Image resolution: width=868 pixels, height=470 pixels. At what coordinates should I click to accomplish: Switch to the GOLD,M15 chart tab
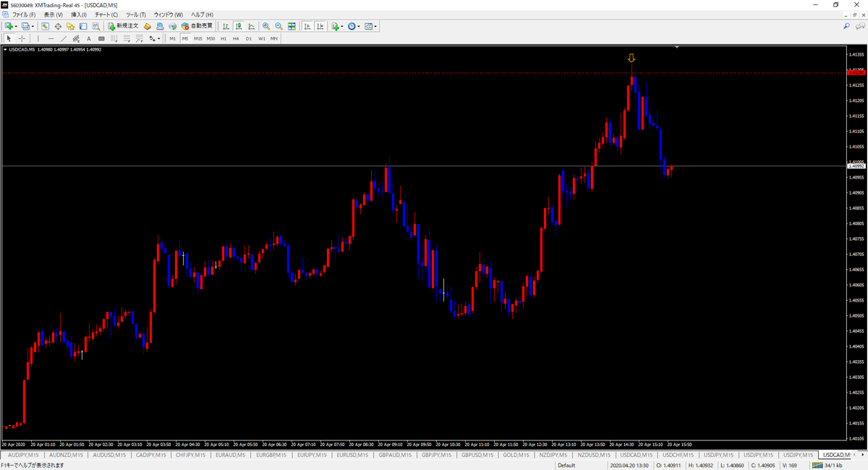click(515, 455)
